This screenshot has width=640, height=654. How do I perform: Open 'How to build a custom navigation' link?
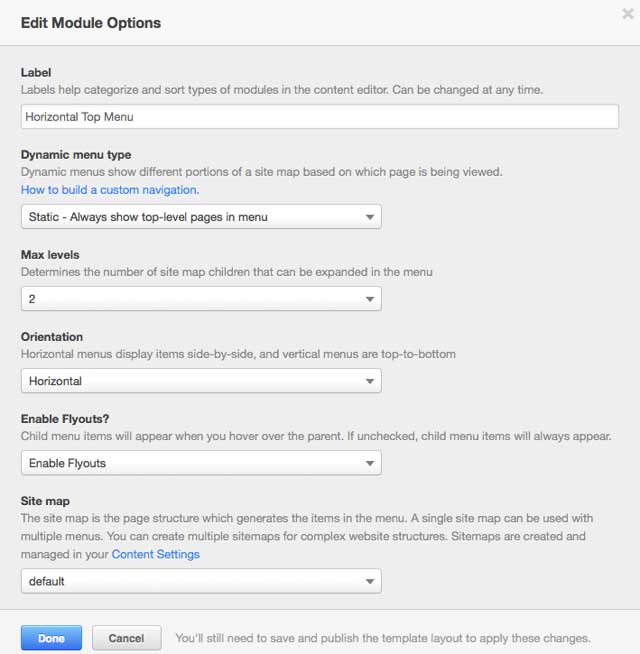pyautogui.click(x=110, y=190)
